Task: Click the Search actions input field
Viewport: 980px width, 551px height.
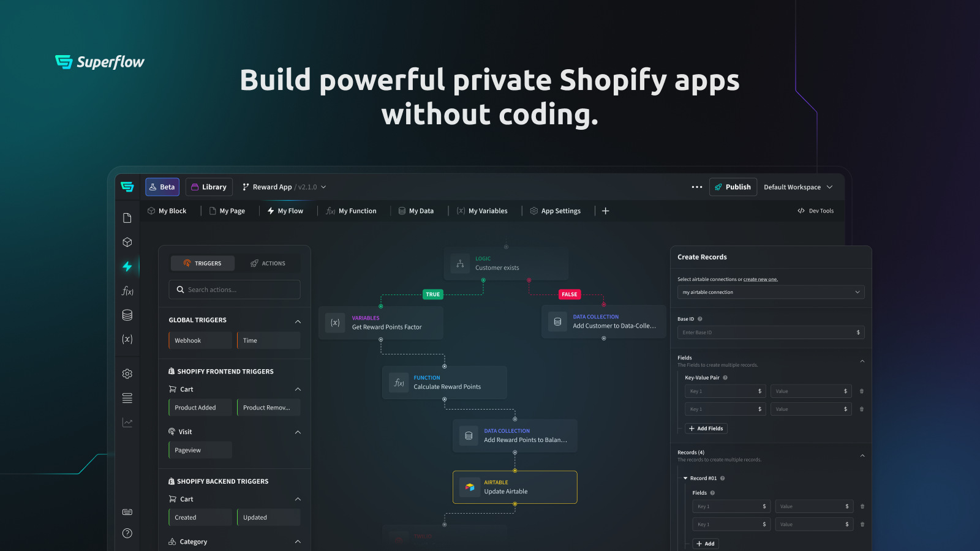Action: coord(235,290)
